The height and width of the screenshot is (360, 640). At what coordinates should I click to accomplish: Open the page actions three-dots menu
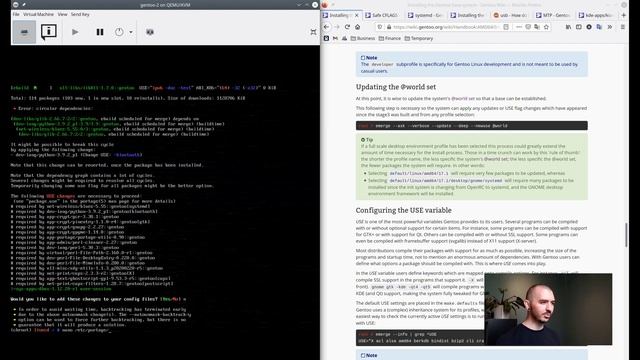519,27
